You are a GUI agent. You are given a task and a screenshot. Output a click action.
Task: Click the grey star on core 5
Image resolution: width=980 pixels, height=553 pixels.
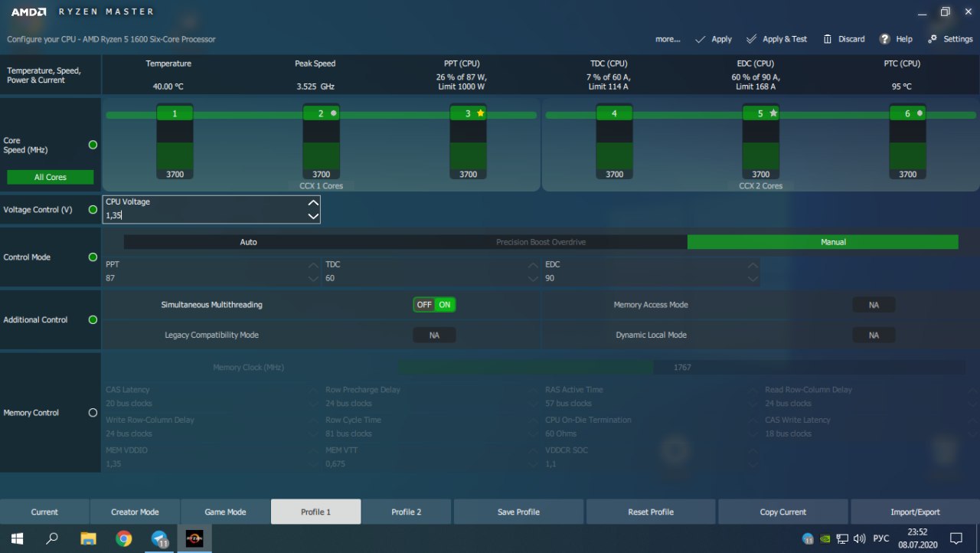click(x=773, y=113)
